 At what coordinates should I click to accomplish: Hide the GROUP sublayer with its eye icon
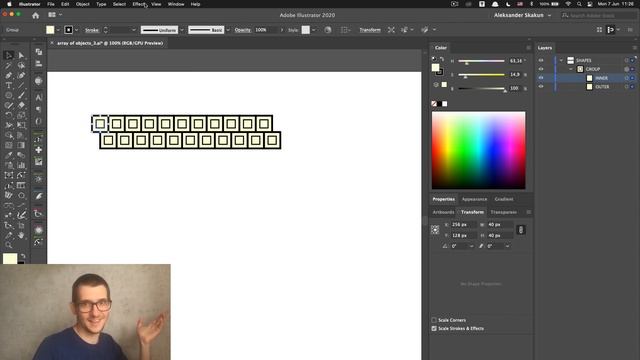click(541, 69)
